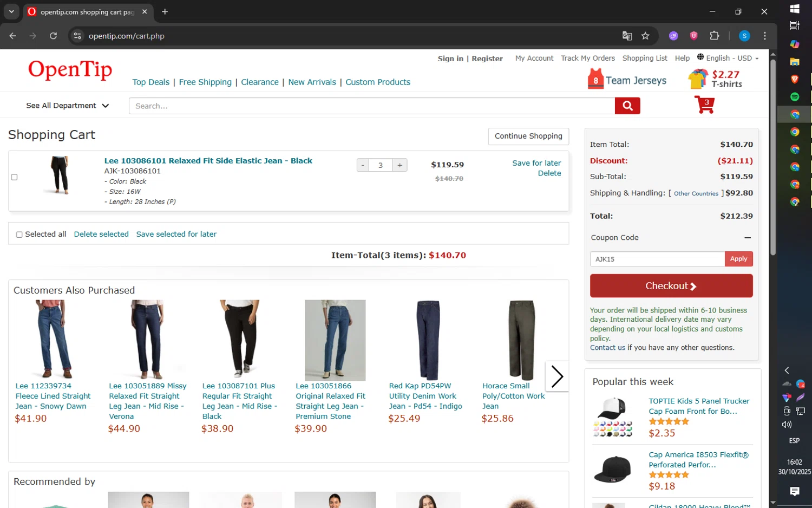812x508 pixels.
Task: Open the tab search dropdown arrow
Action: (x=11, y=11)
